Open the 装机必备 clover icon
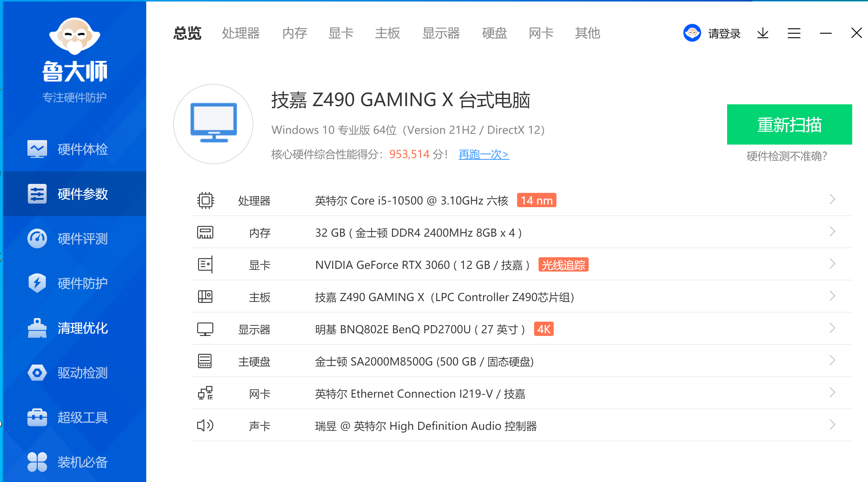Screen dimensions: 868x482 point(37,462)
